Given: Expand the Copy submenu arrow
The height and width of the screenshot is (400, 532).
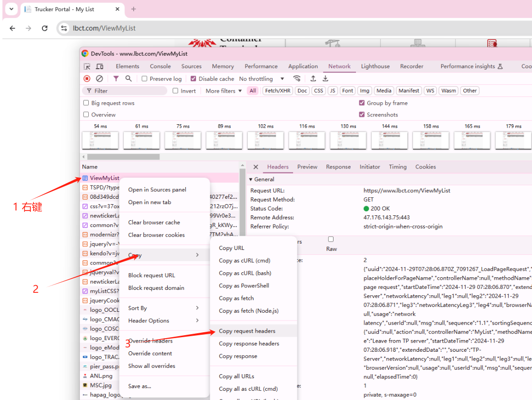Looking at the screenshot, I should pyautogui.click(x=197, y=255).
